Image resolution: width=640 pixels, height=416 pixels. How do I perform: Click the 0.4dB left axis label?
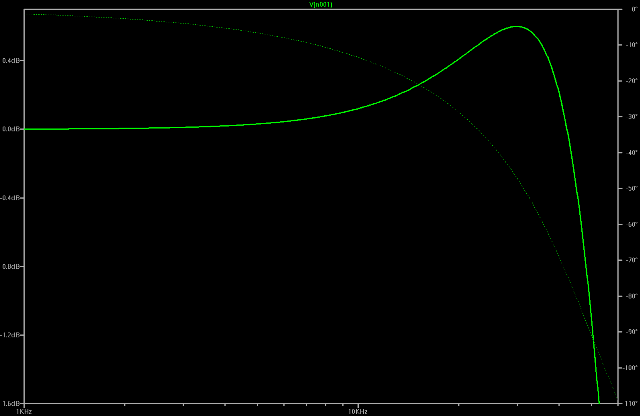coord(12,61)
